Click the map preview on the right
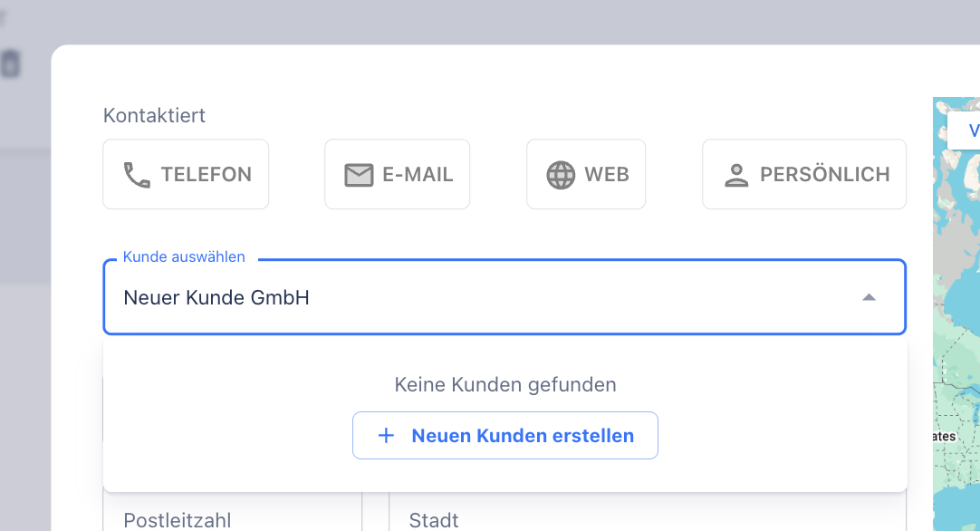Screen dimensions: 980x531 (x=958, y=317)
